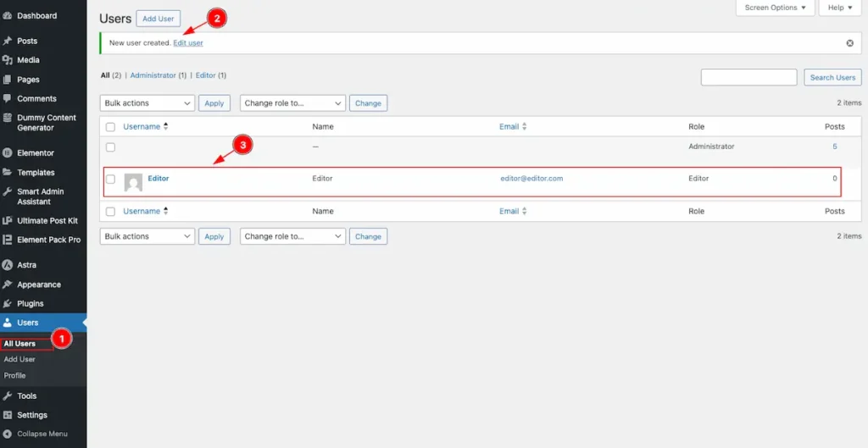Click the bottom Apply button
Viewport: 868px width, 448px height.
(x=214, y=237)
